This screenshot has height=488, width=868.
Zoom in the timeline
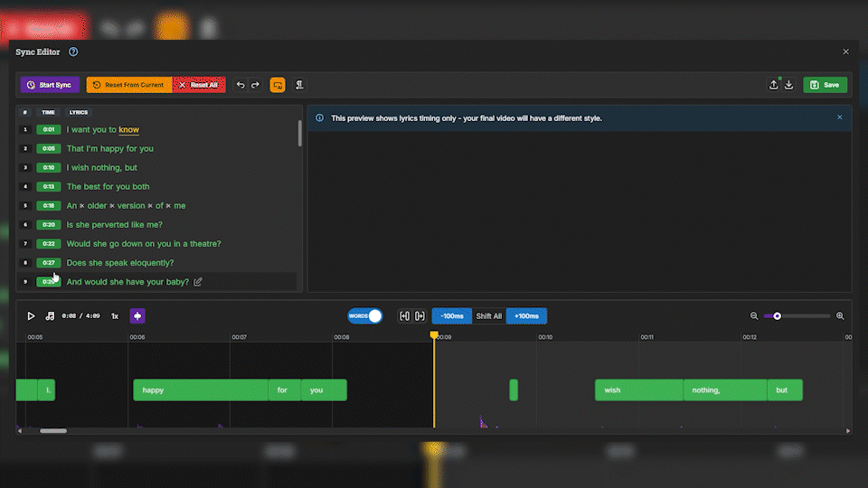pos(840,316)
